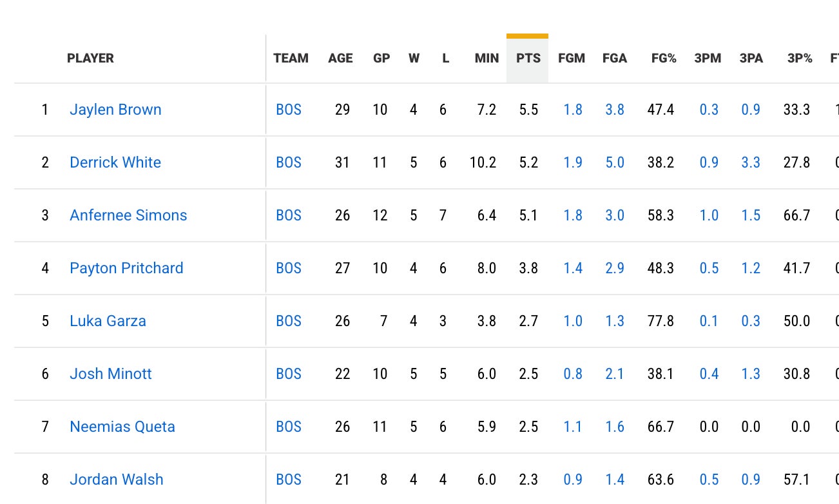Image resolution: width=839 pixels, height=504 pixels.
Task: Open Jordan Walsh's BOS team link
Action: 289,480
